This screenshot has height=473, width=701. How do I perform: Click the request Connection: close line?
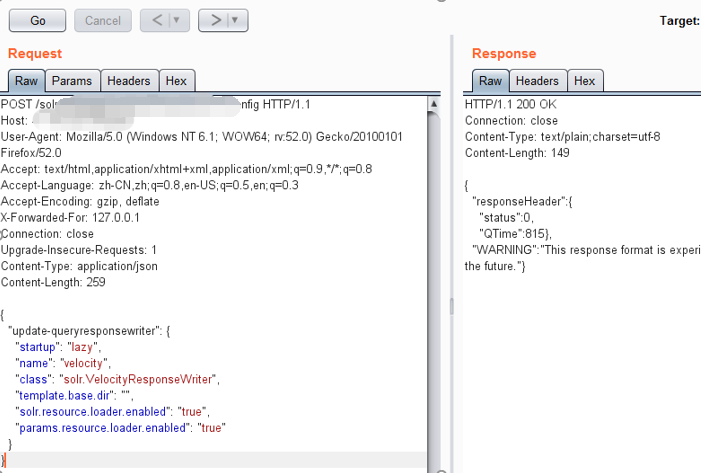(x=47, y=234)
